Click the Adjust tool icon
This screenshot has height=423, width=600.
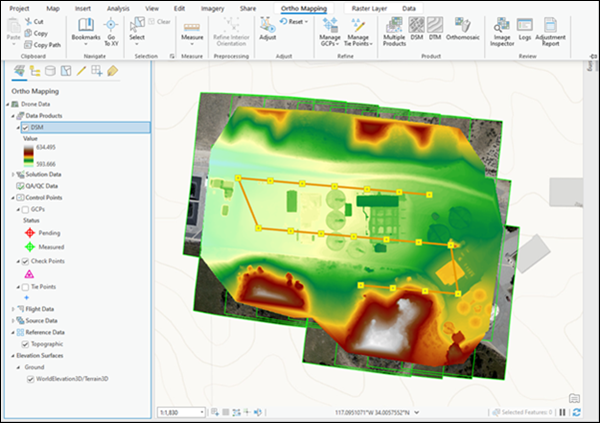[x=267, y=25]
